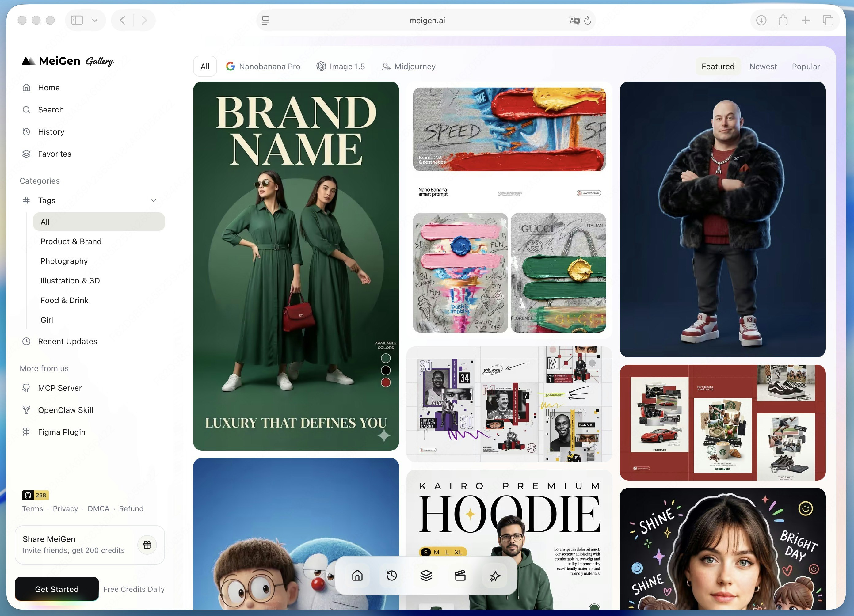This screenshot has height=616, width=854.
Task: Click the gift icon next to Share MeiGen
Action: (147, 545)
